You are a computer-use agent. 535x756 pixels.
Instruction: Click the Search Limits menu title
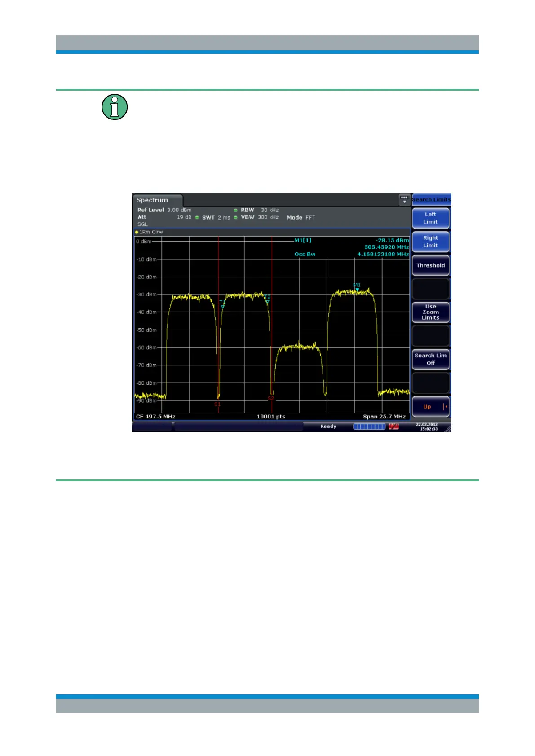[431, 199]
